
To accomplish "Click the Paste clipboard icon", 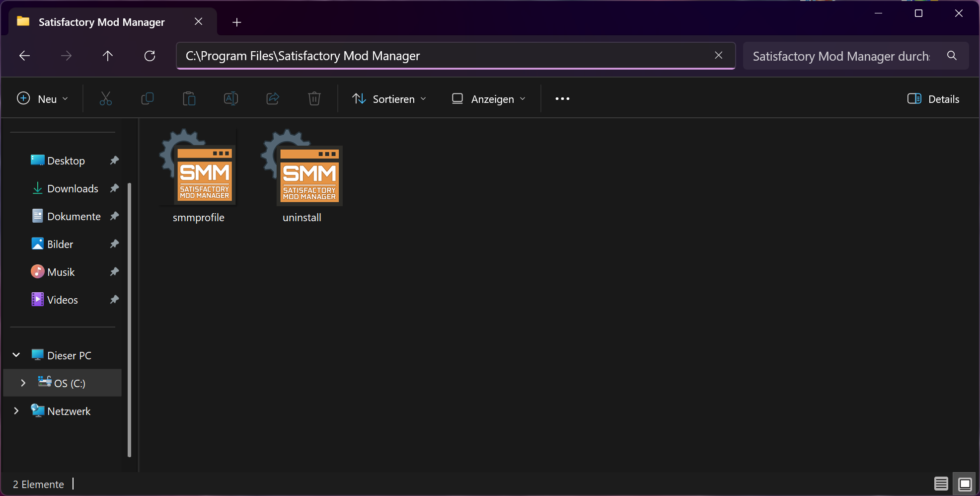I will click(189, 99).
